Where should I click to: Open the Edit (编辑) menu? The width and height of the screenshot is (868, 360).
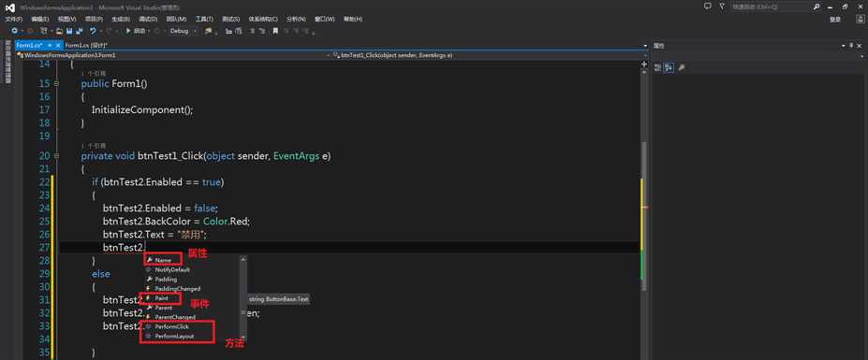pos(40,19)
